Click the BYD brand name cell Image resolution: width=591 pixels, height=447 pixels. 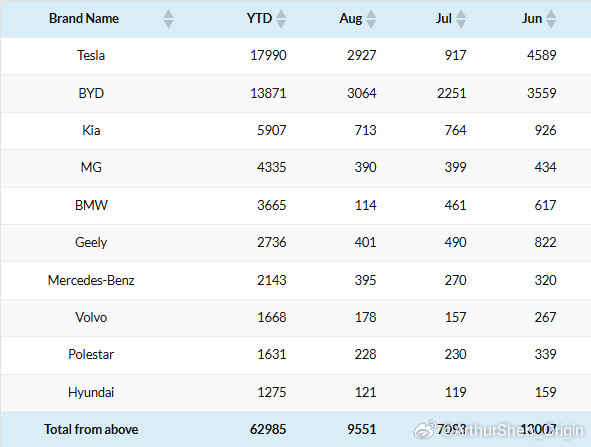click(x=91, y=93)
